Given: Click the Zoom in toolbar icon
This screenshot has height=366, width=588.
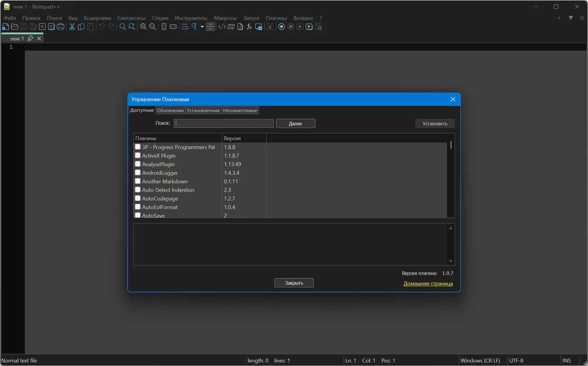Looking at the screenshot, I should point(143,27).
